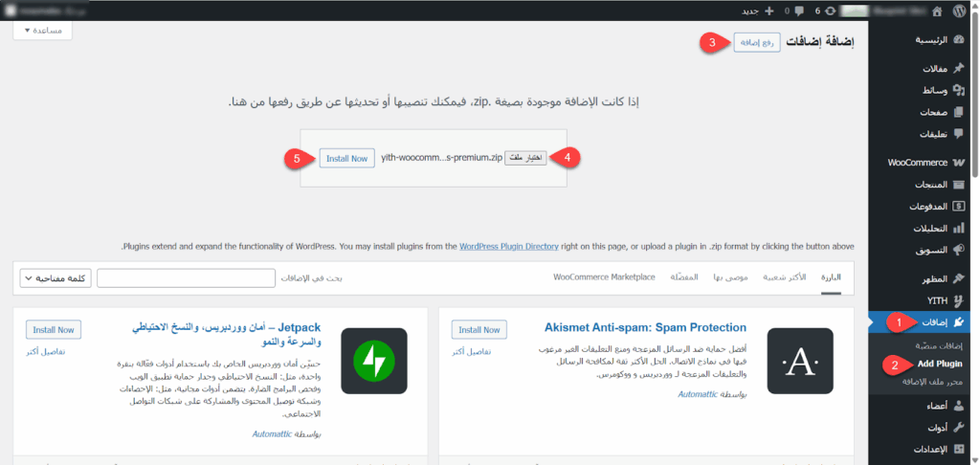980x465 pixels.
Task: Install the Akismet Anti-spam plugin
Action: click(478, 329)
